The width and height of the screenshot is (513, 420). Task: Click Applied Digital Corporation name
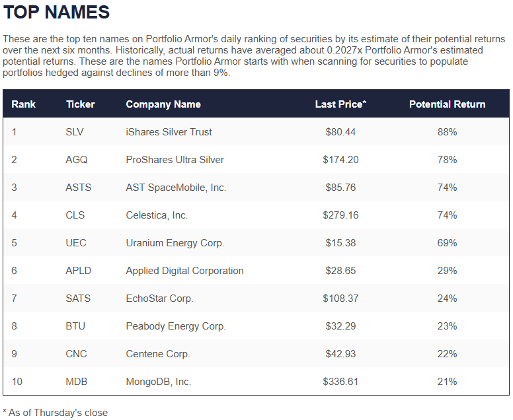click(x=185, y=271)
